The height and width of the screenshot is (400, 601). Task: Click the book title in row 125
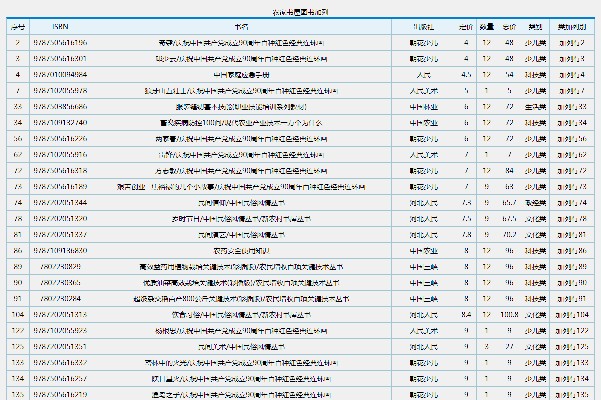pyautogui.click(x=241, y=347)
